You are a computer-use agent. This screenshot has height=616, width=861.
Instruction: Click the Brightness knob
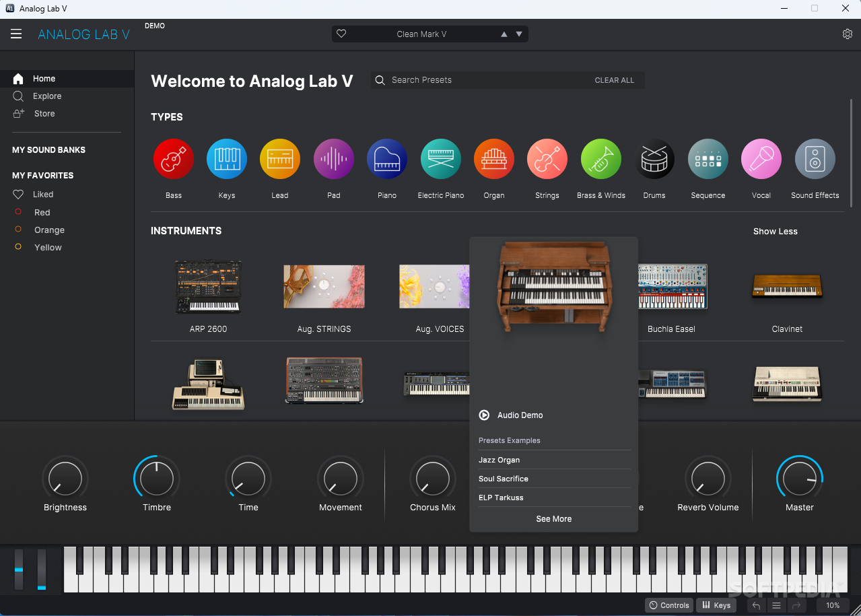65,479
